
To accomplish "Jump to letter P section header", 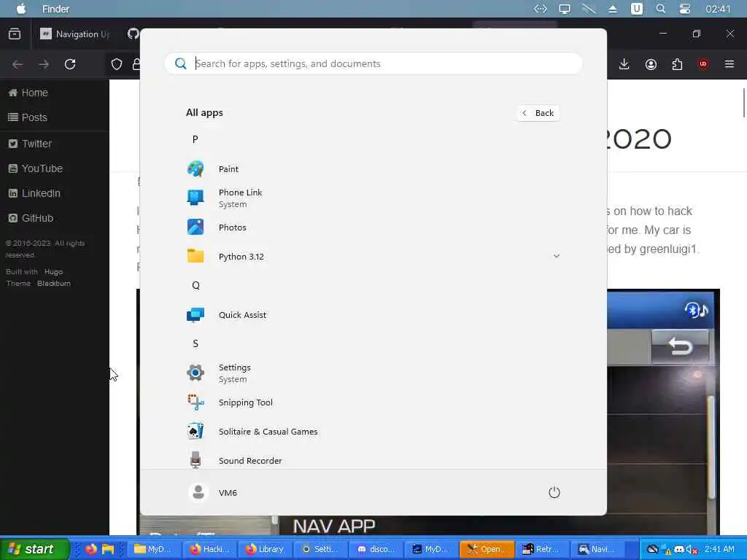I will tap(195, 139).
